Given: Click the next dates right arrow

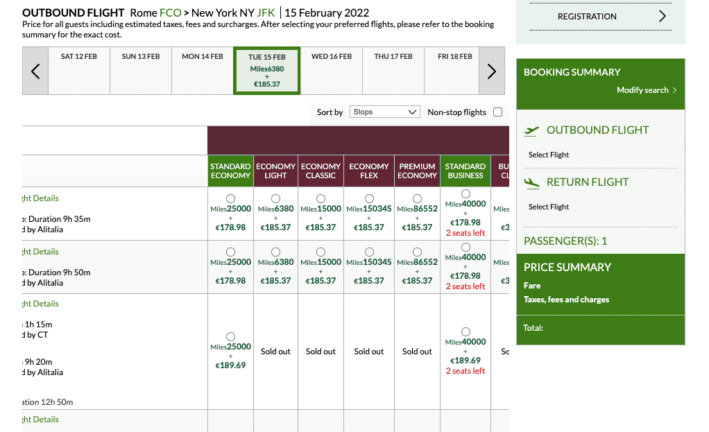Looking at the screenshot, I should pyautogui.click(x=491, y=71).
